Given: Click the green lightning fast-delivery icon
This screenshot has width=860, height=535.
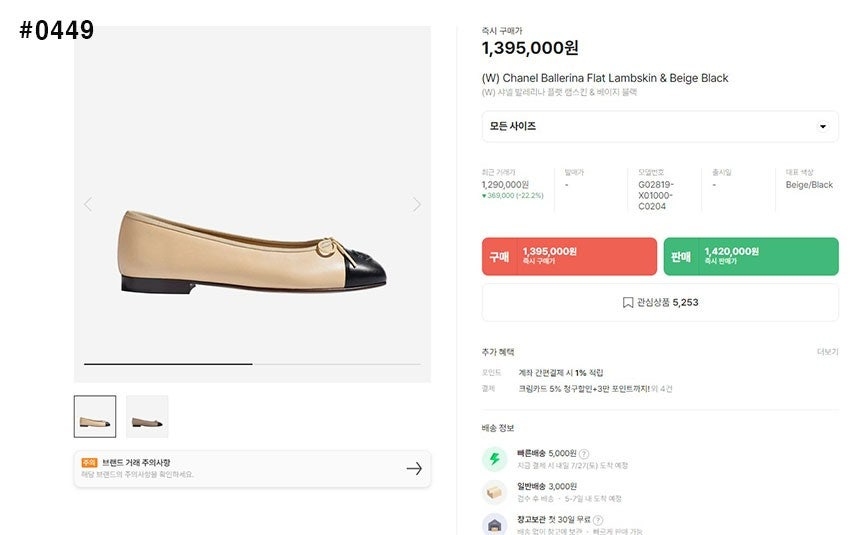Looking at the screenshot, I should 495,459.
